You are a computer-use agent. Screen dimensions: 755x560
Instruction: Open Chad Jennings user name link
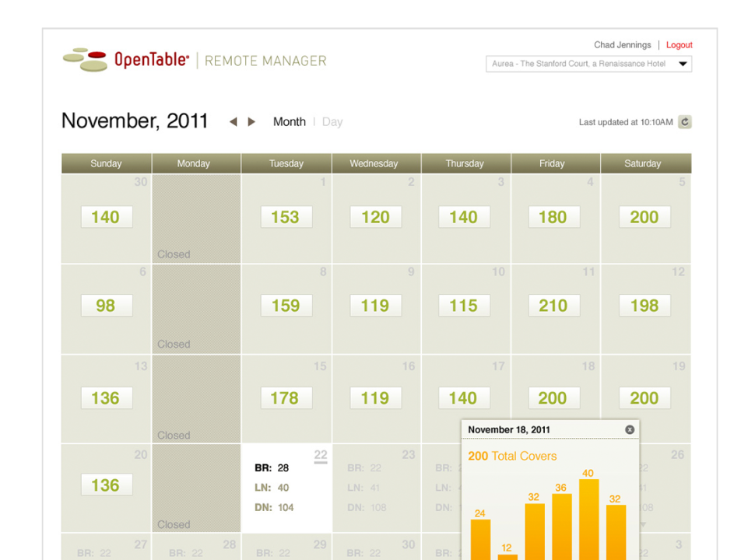pyautogui.click(x=622, y=45)
